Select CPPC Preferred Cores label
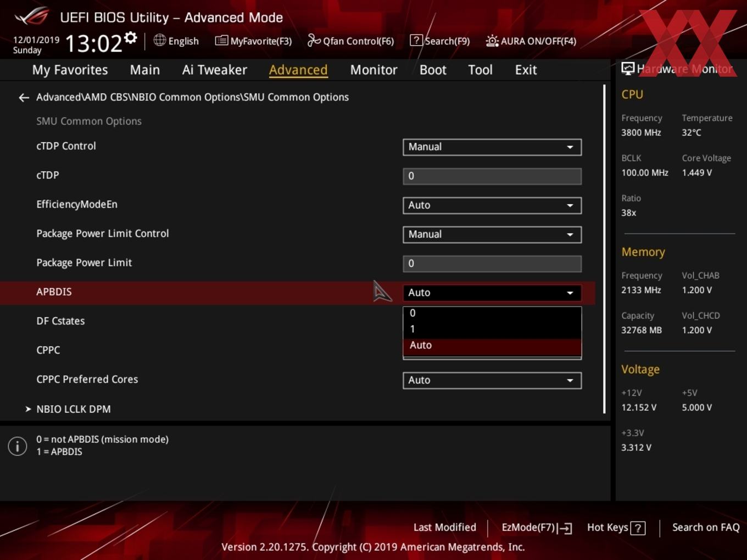747x560 pixels. pos(87,379)
